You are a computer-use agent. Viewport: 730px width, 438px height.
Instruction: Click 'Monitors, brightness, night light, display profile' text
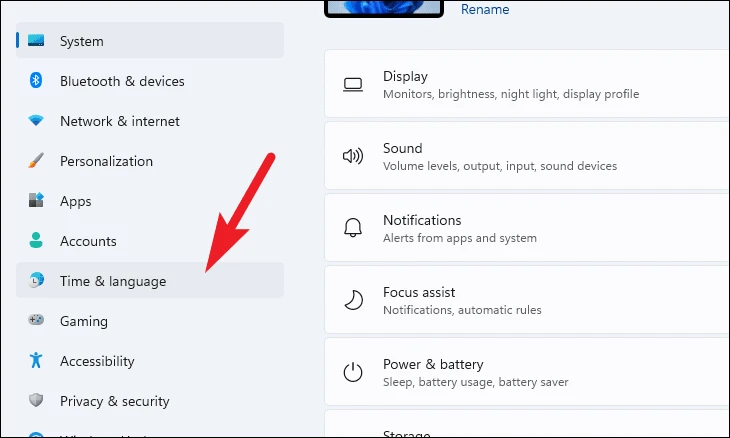click(x=511, y=94)
